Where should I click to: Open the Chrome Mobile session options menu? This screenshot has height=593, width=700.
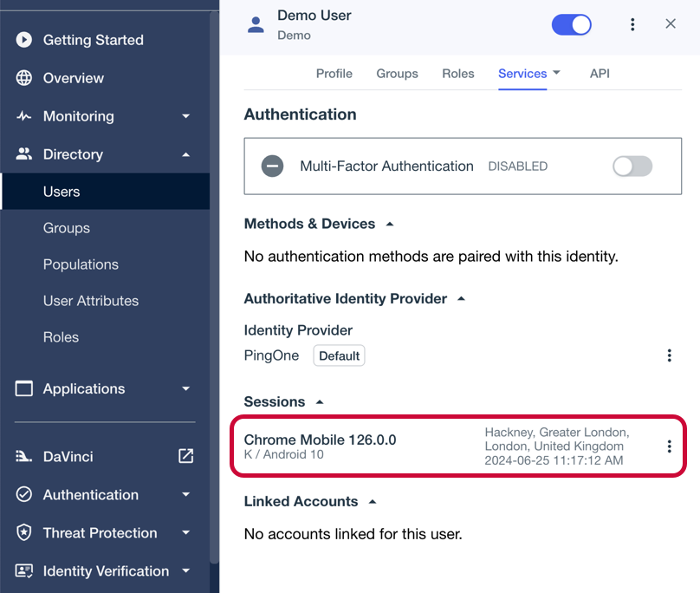coord(669,446)
